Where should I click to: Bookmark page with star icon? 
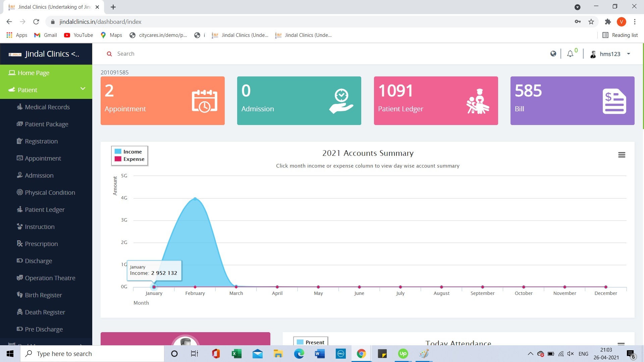click(x=591, y=22)
